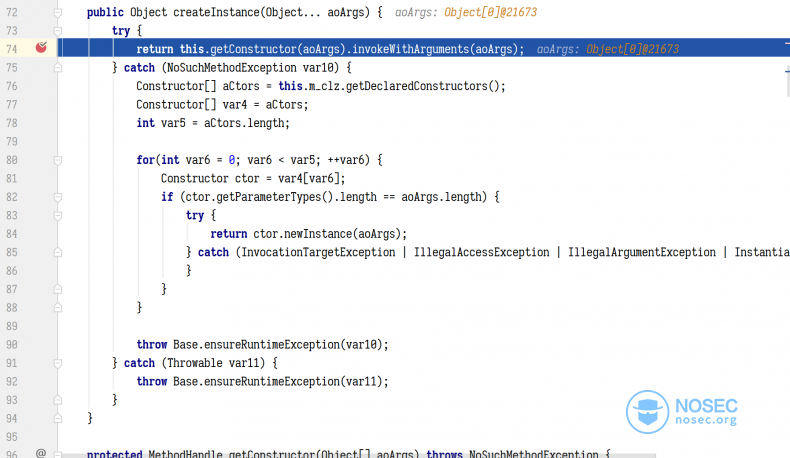Collapse the try block fold marker at line 73
This screenshot has height=458, width=790.
pyautogui.click(x=58, y=31)
